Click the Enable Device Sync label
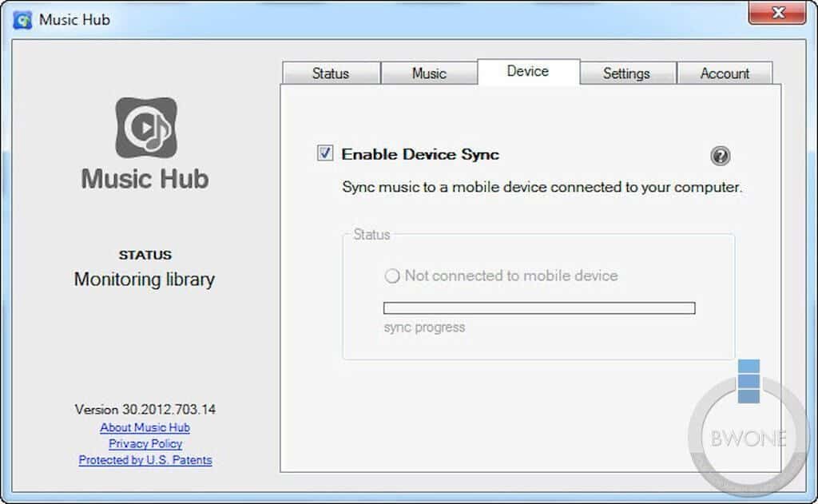 click(x=420, y=154)
